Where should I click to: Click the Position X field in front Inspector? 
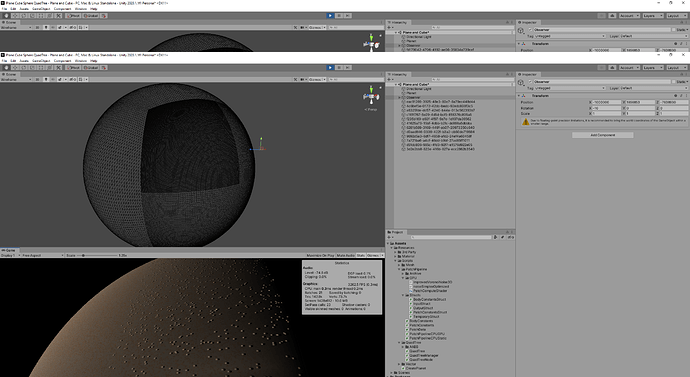click(x=606, y=102)
